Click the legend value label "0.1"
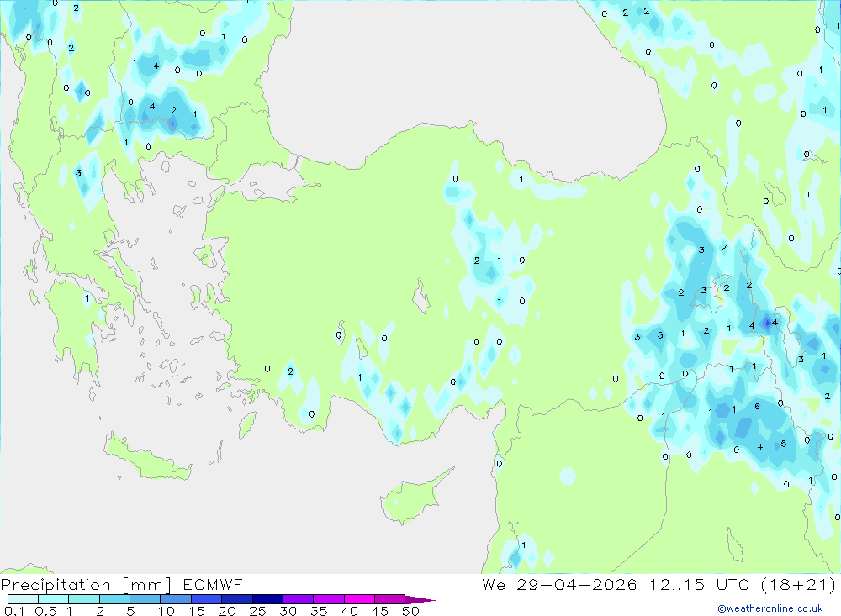This screenshot has width=841, height=616. (x=14, y=611)
